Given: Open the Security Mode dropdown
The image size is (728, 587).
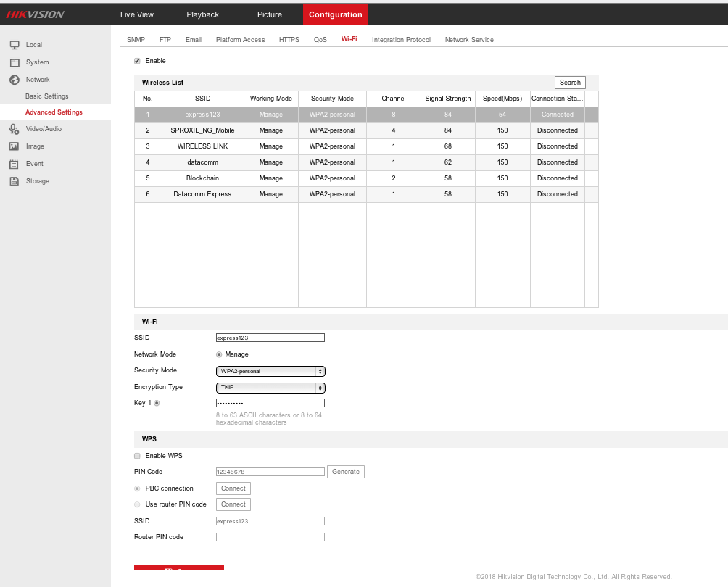Looking at the screenshot, I should pyautogui.click(x=270, y=371).
